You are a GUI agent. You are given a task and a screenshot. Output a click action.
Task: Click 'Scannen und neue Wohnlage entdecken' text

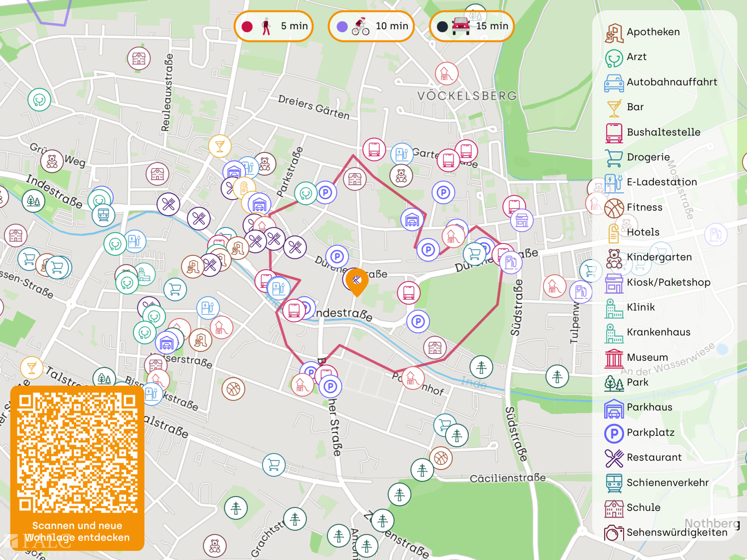[x=77, y=532]
